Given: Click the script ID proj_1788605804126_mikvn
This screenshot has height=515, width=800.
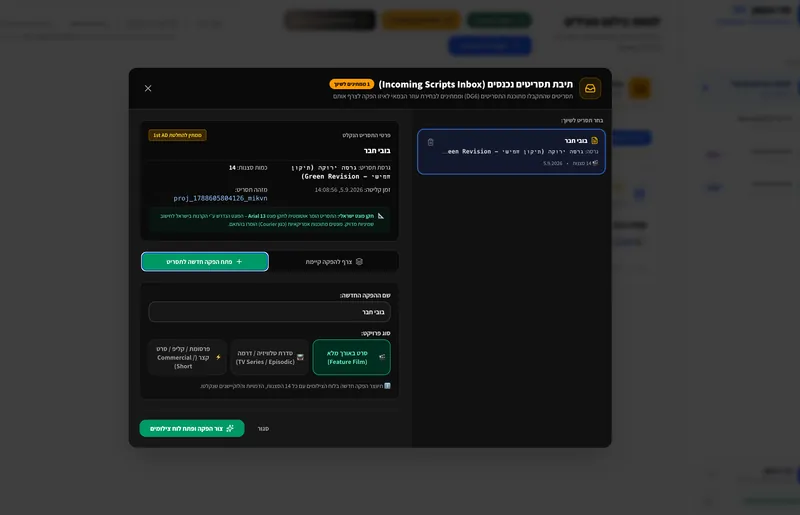Looking at the screenshot, I should click(x=220, y=198).
